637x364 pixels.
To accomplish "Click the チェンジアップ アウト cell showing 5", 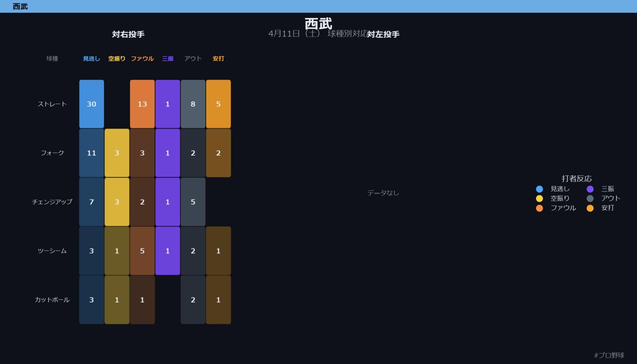I will point(193,202).
